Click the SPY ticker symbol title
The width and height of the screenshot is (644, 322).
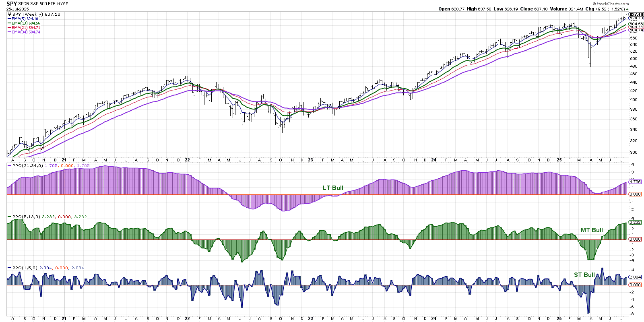[x=12, y=4]
